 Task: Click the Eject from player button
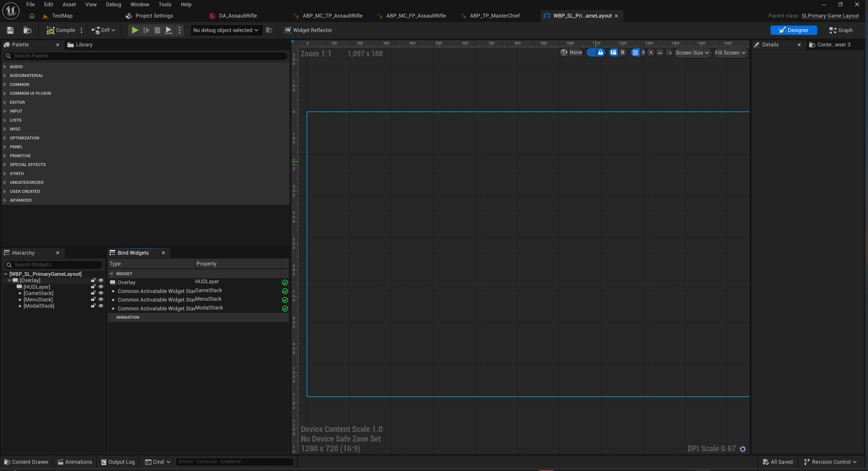point(169,30)
